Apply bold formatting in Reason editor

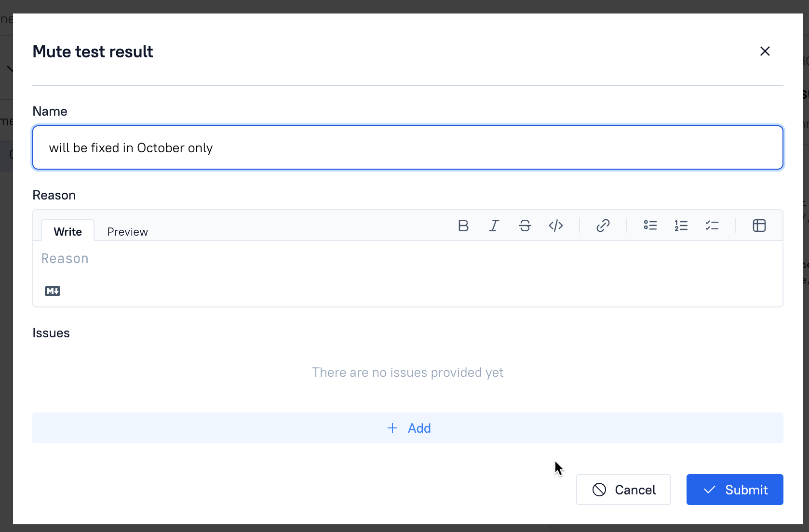click(463, 226)
